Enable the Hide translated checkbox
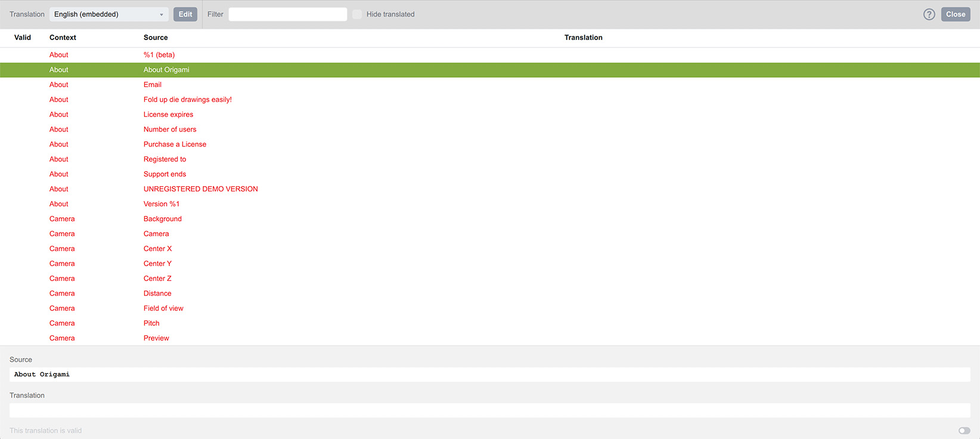This screenshot has width=980, height=439. point(357,14)
